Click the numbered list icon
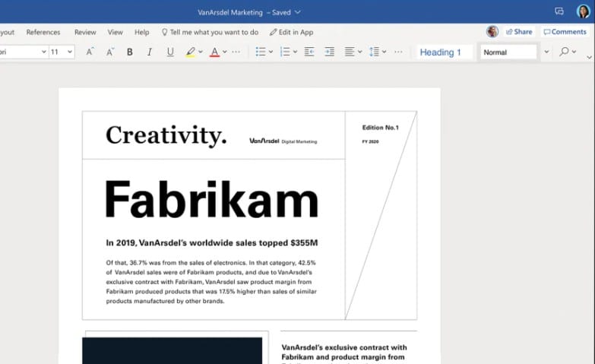The image size is (595, 364). click(284, 52)
